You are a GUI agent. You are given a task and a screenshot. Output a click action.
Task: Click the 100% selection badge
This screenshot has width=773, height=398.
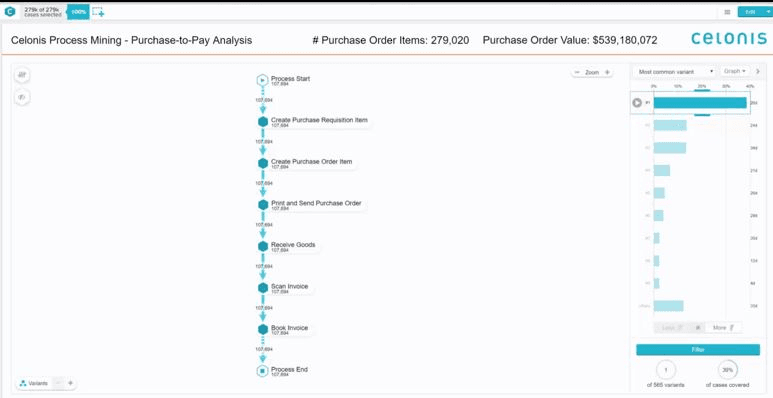point(78,12)
